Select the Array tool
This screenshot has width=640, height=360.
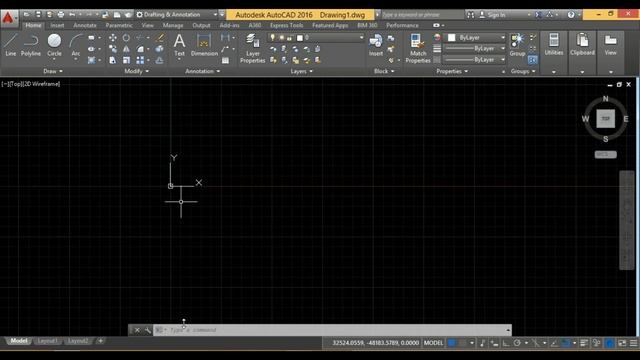click(x=140, y=60)
